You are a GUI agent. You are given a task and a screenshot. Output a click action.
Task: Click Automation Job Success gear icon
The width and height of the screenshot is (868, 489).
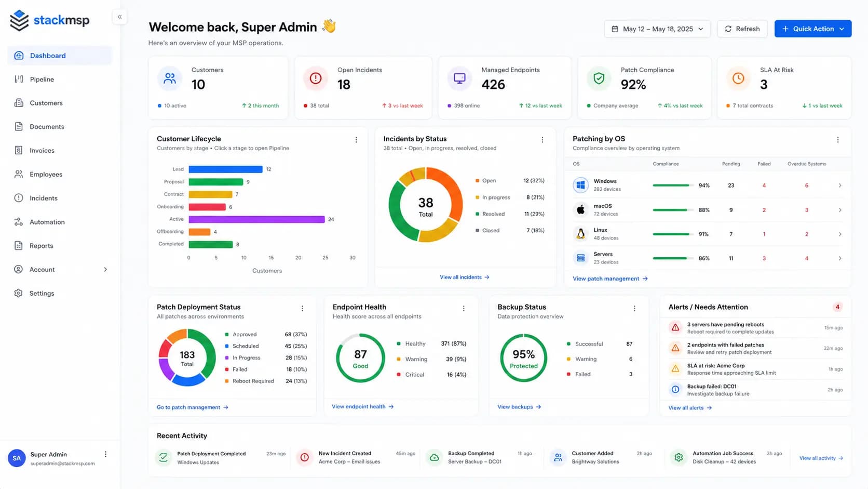(x=679, y=457)
